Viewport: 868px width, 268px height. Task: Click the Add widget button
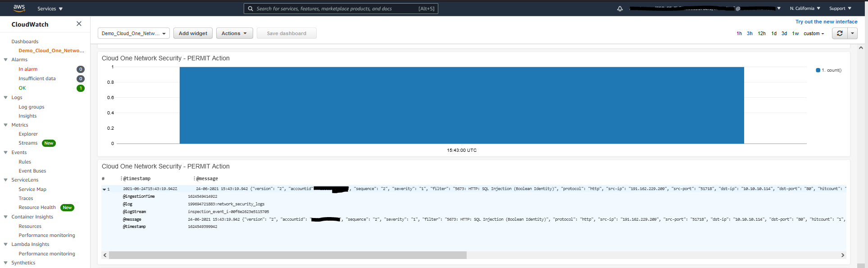click(193, 33)
